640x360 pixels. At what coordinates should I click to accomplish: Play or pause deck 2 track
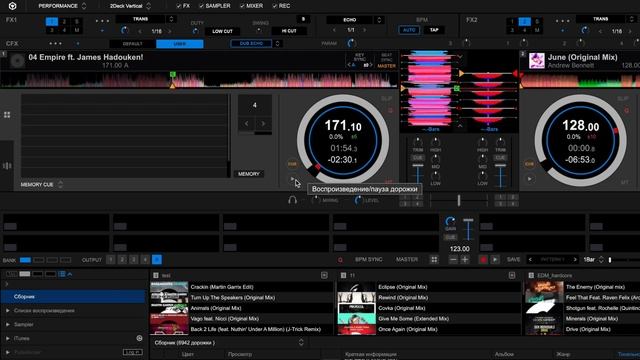coord(529,179)
